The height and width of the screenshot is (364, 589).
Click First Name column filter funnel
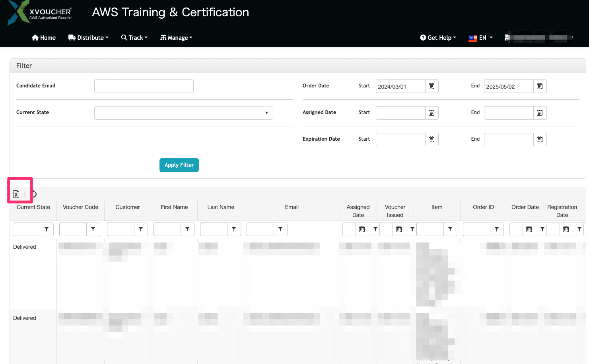tap(187, 229)
